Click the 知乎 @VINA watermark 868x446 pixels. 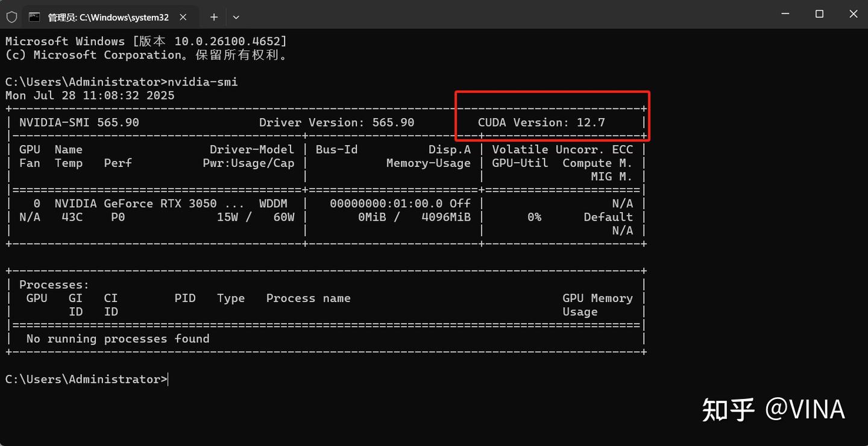coord(773,410)
